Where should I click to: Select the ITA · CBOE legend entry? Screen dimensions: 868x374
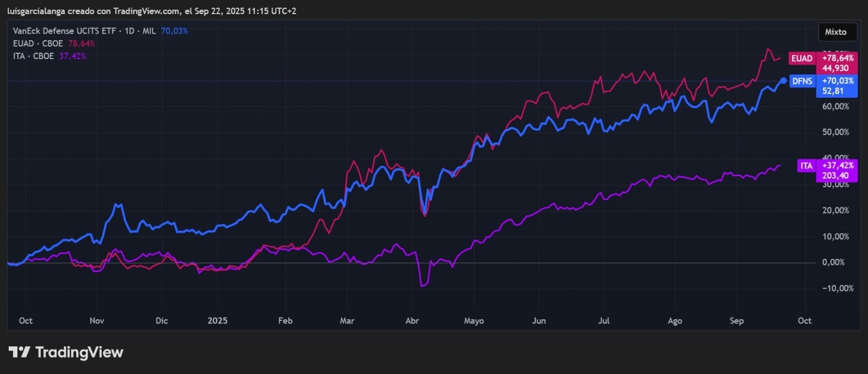pyautogui.click(x=33, y=56)
